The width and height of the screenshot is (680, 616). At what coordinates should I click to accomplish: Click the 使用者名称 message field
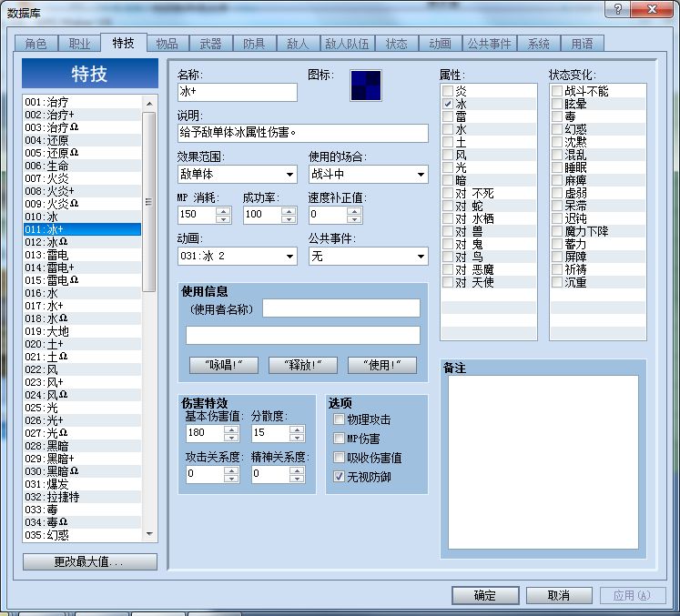pos(340,308)
